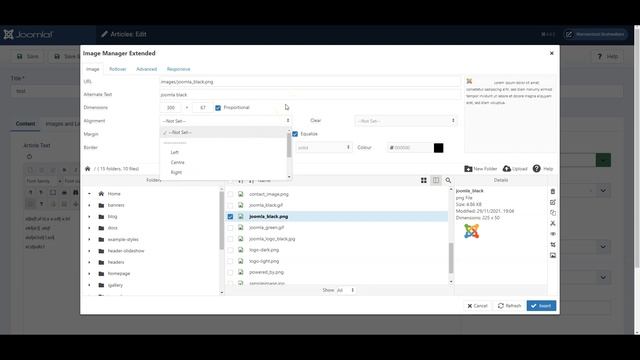Check the box for logo-light.png
Image resolution: width=640 pixels, height=360 pixels.
[230, 261]
